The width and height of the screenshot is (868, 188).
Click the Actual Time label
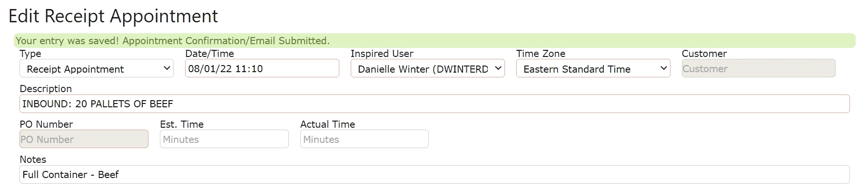click(x=328, y=124)
